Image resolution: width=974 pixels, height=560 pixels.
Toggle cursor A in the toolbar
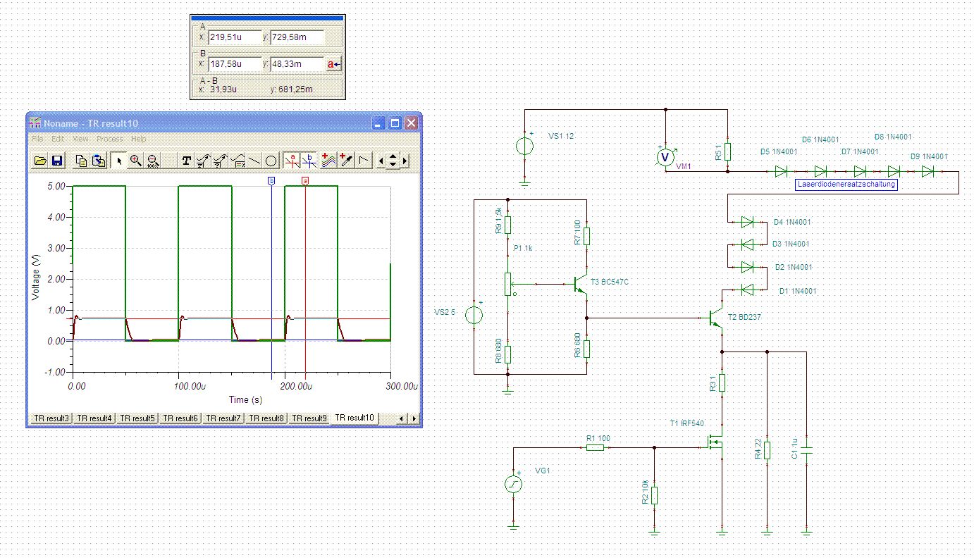click(x=292, y=161)
